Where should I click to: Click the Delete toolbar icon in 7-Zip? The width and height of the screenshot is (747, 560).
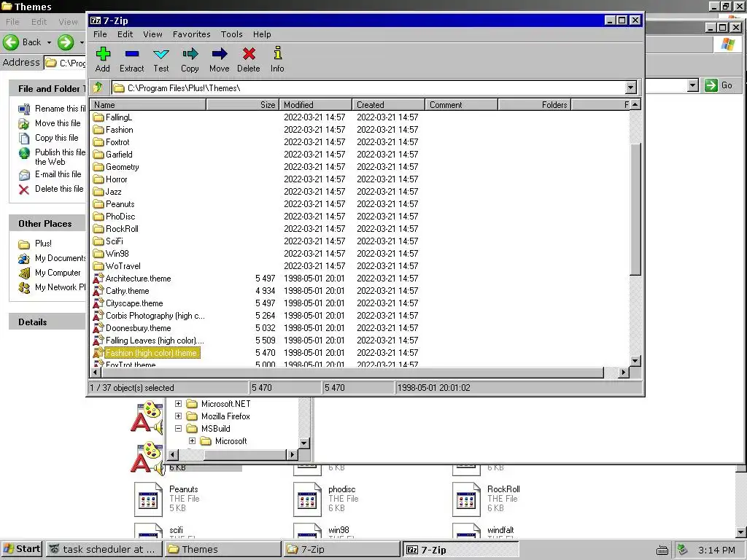249,54
